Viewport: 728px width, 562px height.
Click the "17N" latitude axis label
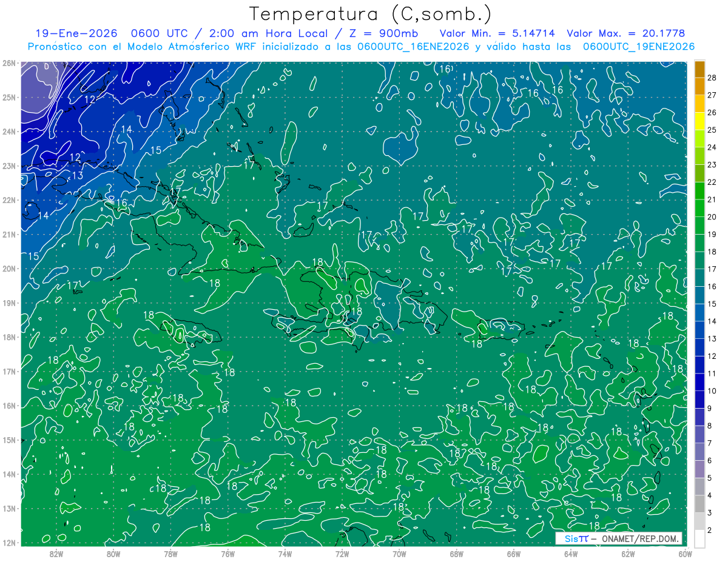9,371
